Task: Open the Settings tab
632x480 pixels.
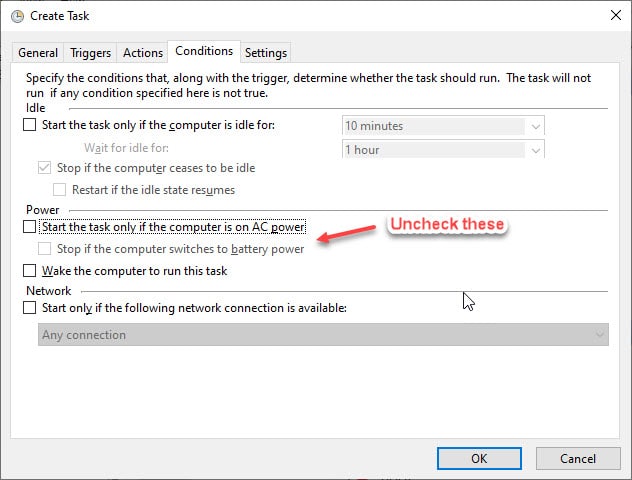Action: [x=266, y=53]
